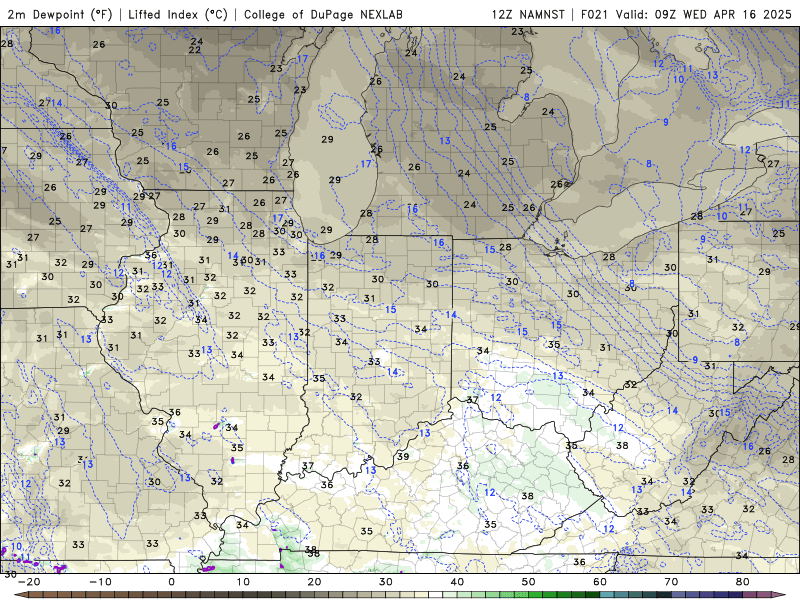This screenshot has width=800, height=600.
Task: Click the 'F021' forecast hour label
Action: [x=594, y=14]
